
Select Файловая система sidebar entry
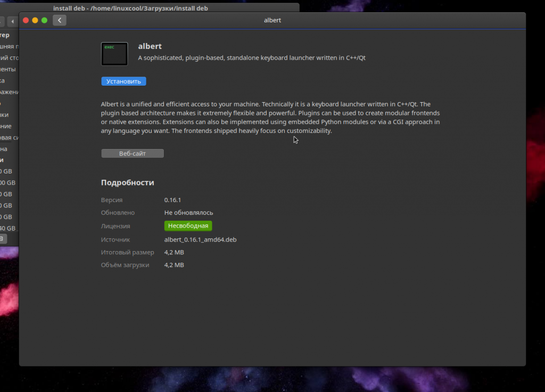[x=9, y=138]
